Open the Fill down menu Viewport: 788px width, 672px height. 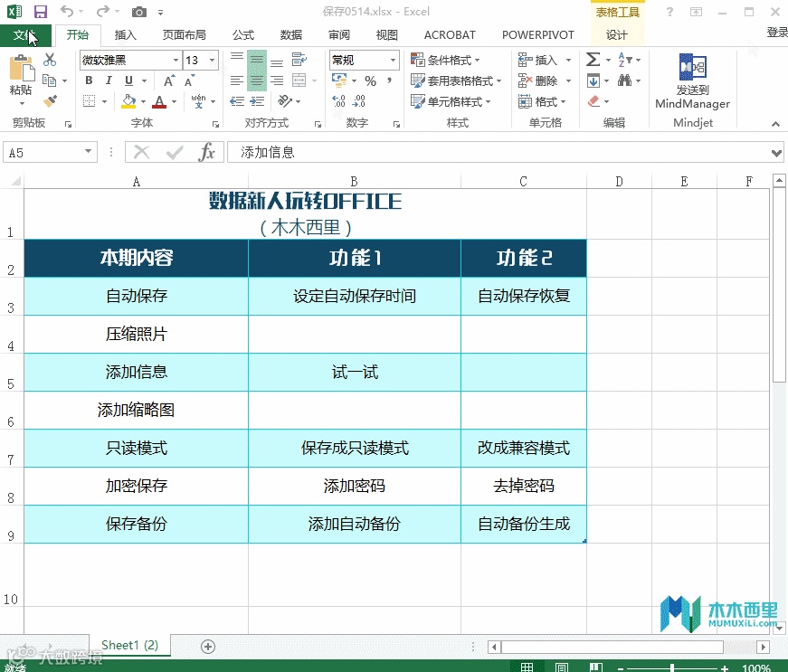pos(593,80)
